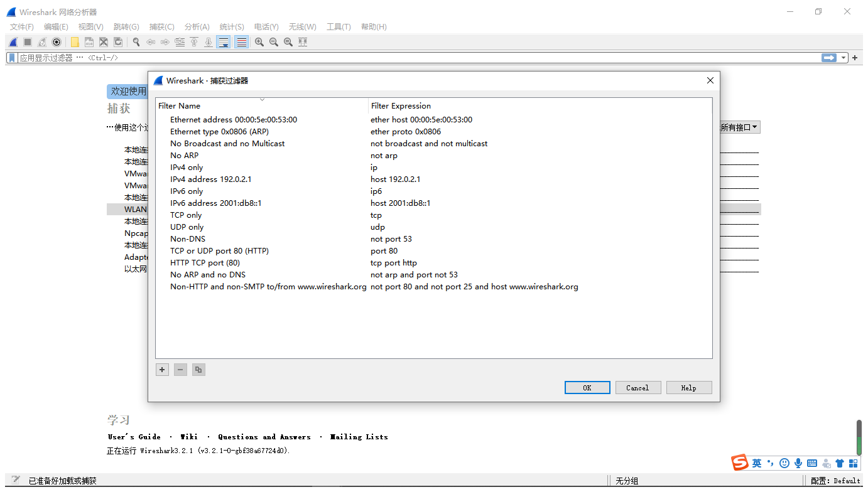Image resolution: width=868 pixels, height=492 pixels.
Task: Open the 所有接口 dropdown in main window
Action: click(740, 127)
